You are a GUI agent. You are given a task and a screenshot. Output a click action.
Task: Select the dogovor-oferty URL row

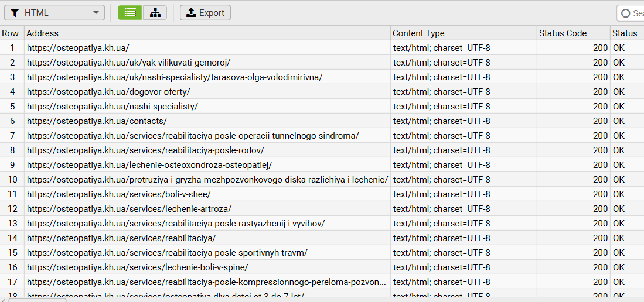[108, 92]
